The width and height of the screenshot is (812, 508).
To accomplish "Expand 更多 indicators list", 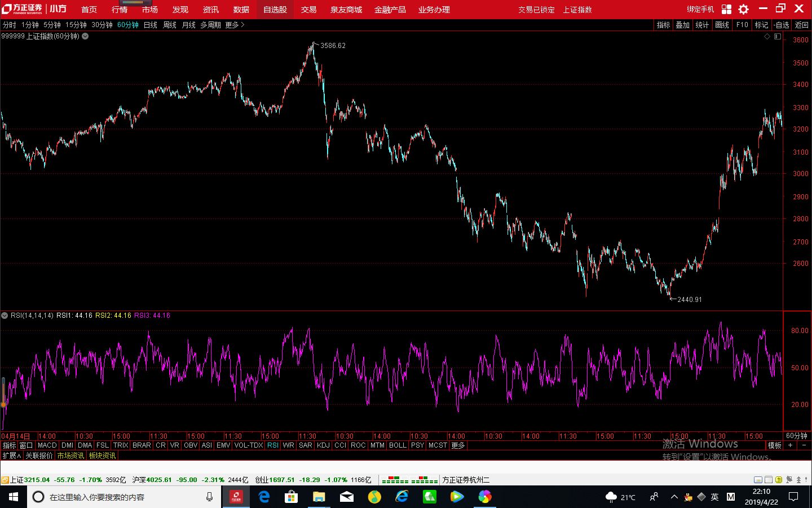I will 458,445.
